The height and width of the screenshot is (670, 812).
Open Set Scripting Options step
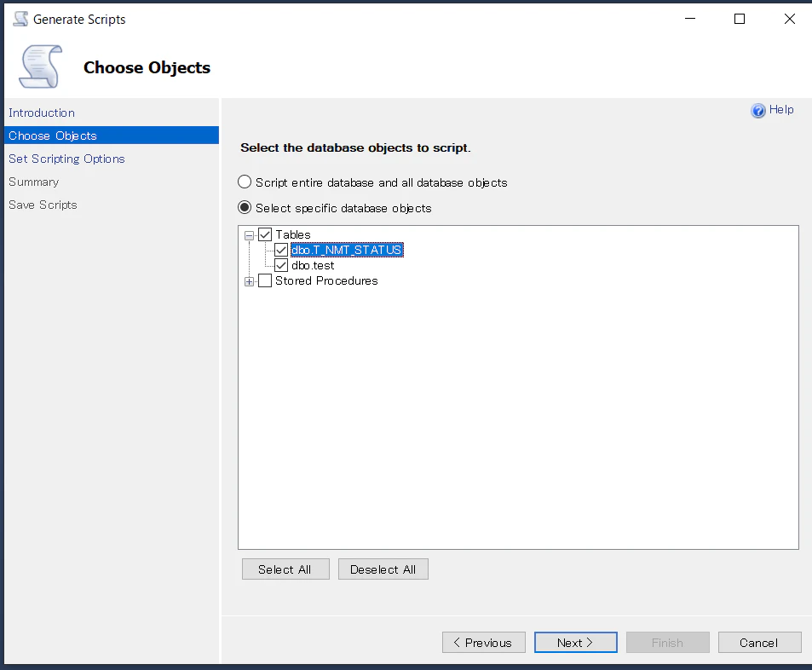click(66, 159)
